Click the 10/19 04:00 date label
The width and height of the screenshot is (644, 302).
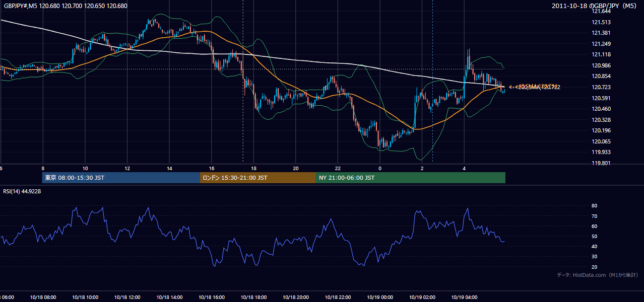click(x=465, y=297)
